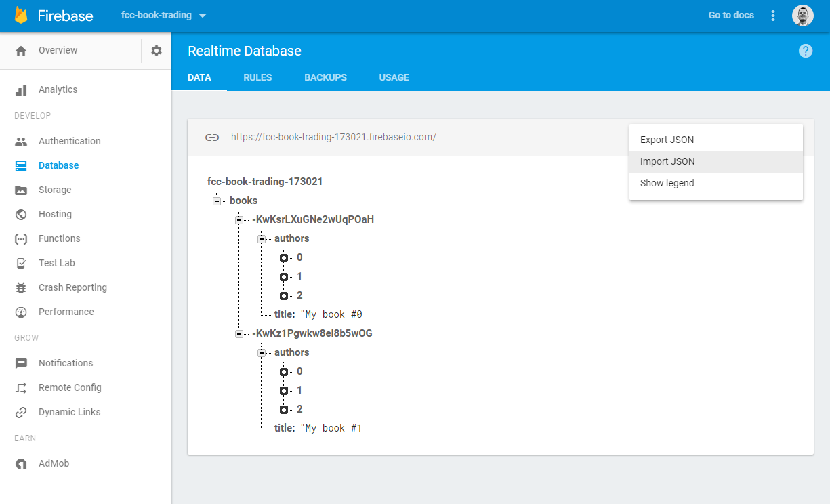Image resolution: width=830 pixels, height=504 pixels.
Task: Open the fcc-book-trading project dropdown
Action: pyautogui.click(x=164, y=15)
